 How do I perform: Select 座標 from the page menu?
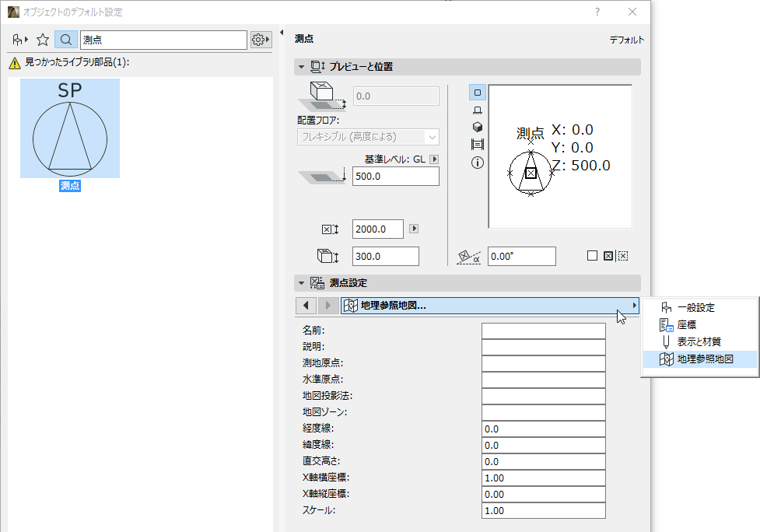click(691, 324)
